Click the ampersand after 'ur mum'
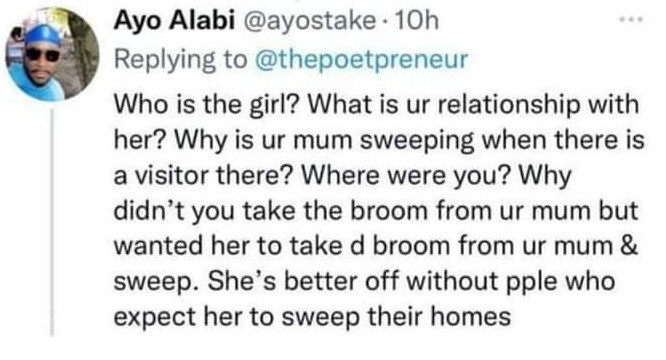The height and width of the screenshot is (360, 666). (629, 246)
